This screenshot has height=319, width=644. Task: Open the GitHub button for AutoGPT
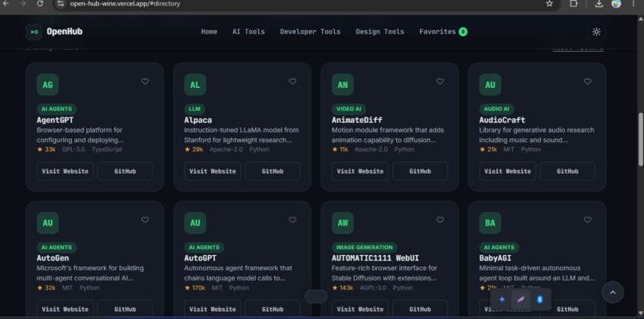tap(272, 309)
